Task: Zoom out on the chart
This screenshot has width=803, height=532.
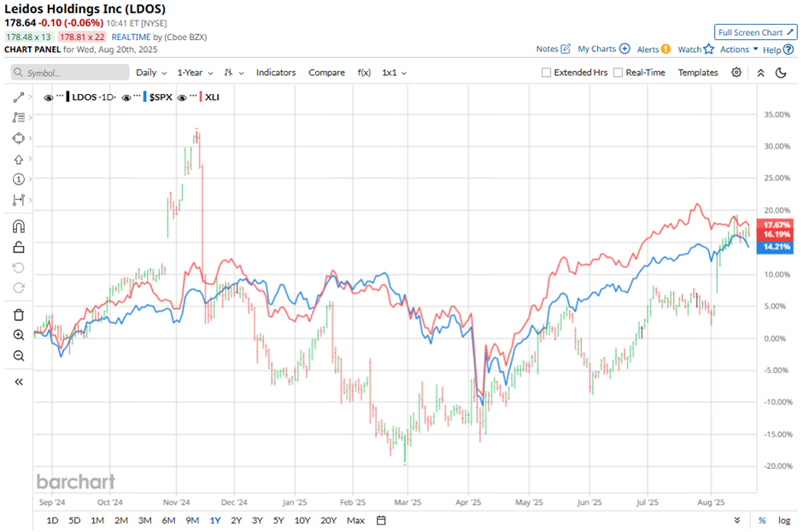Action: point(19,356)
